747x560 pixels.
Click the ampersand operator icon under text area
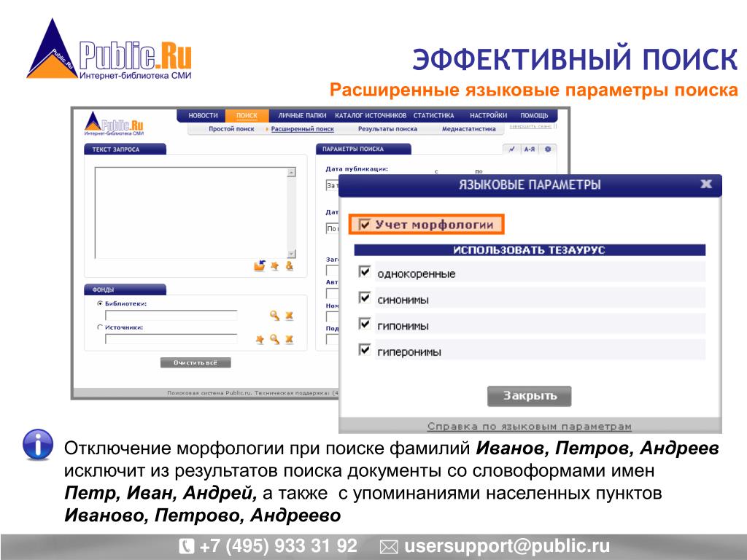tap(289, 265)
